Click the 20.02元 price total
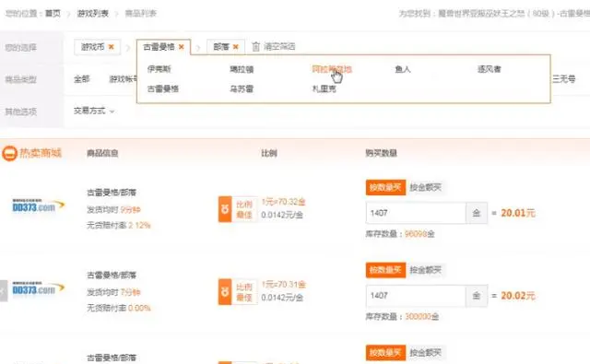Screen dimensions: 590x364 518,296
